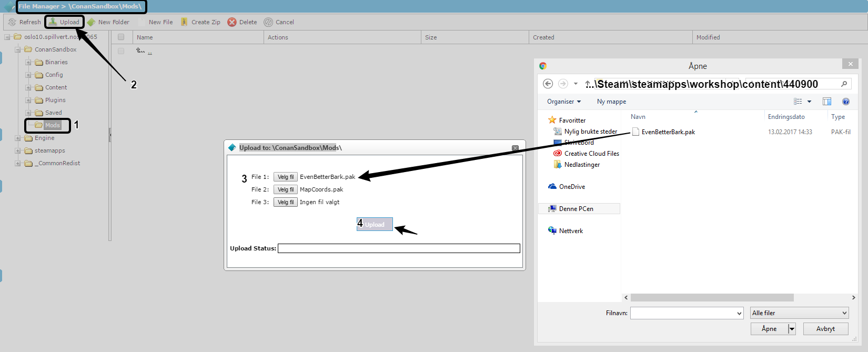Click Cancel in the toolbar

pos(279,22)
